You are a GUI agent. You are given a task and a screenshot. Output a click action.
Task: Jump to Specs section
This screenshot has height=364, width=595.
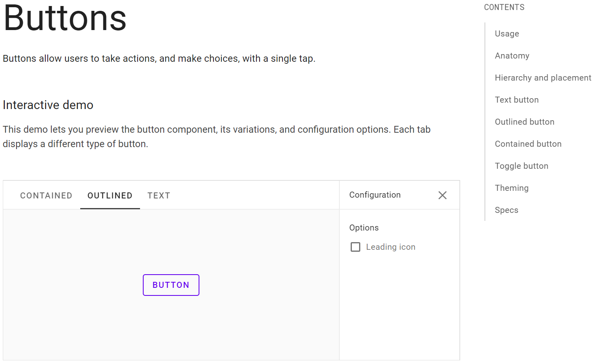[506, 210]
